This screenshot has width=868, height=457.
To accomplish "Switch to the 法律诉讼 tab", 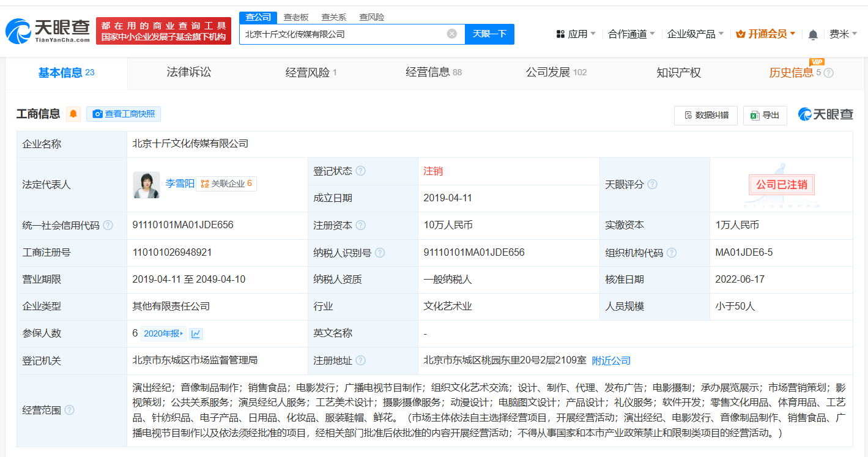I will click(x=189, y=73).
